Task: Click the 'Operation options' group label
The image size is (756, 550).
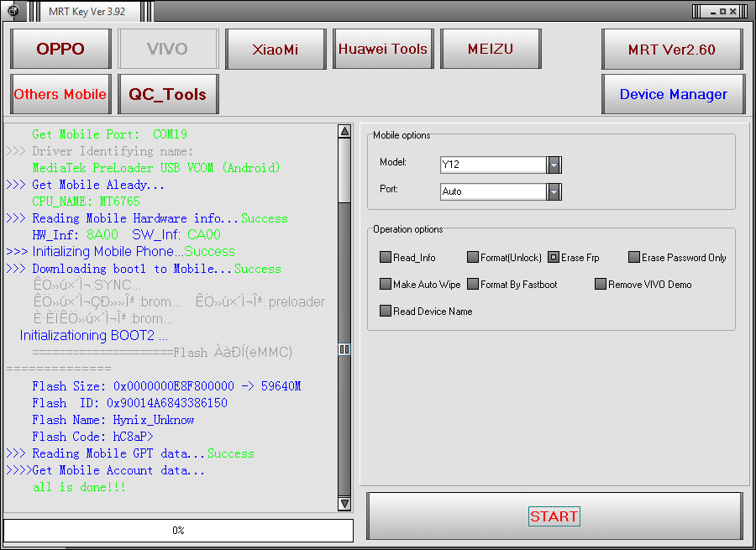Action: [408, 229]
